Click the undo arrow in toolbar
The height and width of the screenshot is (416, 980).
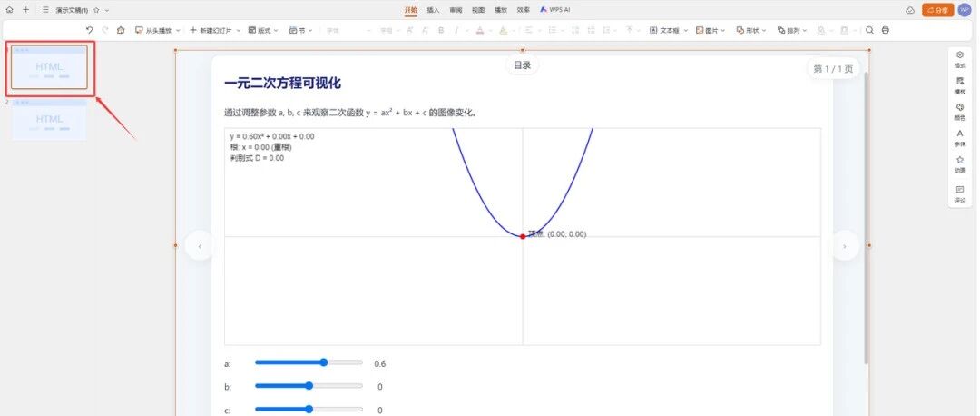pyautogui.click(x=89, y=30)
